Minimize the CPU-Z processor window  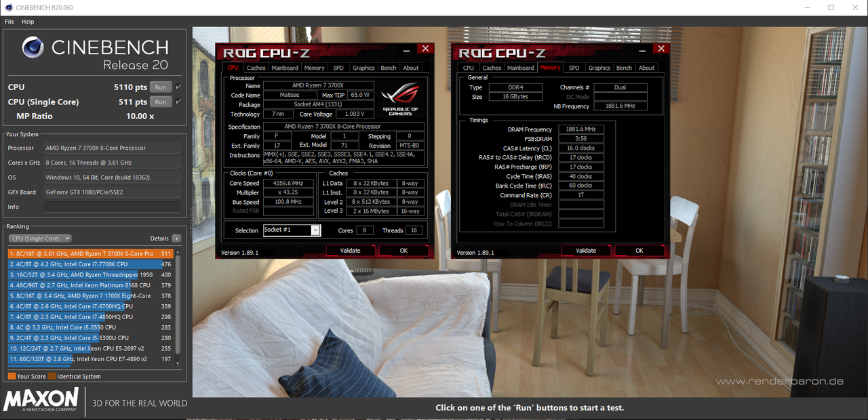[406, 49]
